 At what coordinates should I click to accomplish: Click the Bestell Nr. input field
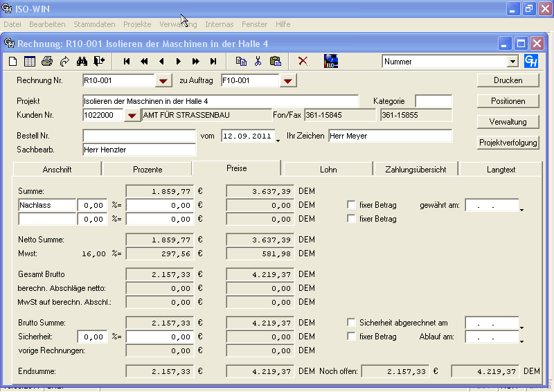point(138,136)
